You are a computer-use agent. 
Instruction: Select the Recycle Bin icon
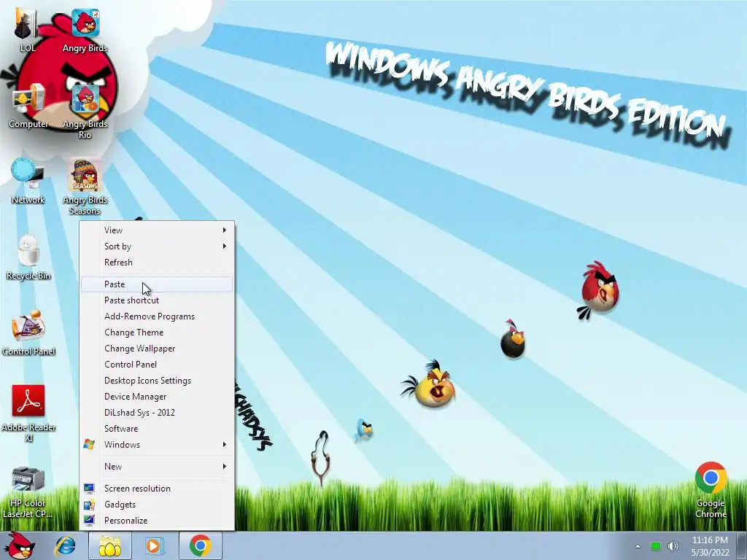click(x=28, y=257)
